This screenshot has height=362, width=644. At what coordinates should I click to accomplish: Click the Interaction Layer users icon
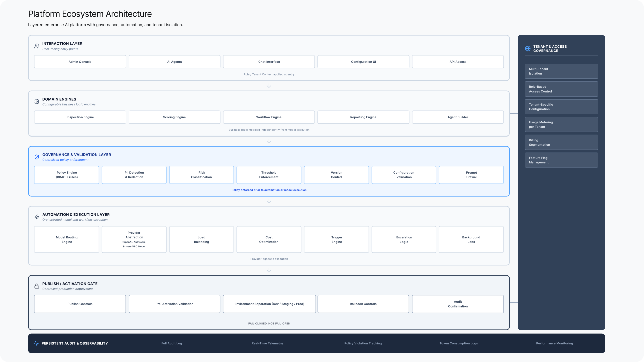pos(37,46)
